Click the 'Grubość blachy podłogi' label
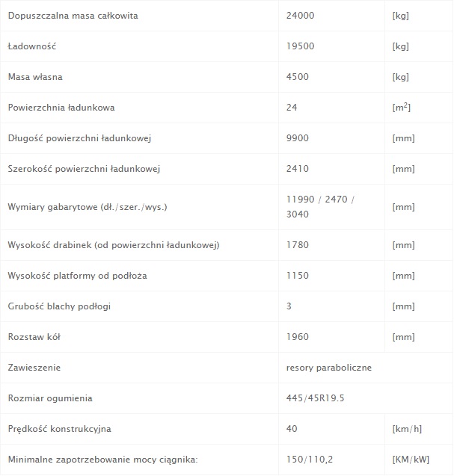Image resolution: width=454 pixels, height=476 pixels. (61, 306)
